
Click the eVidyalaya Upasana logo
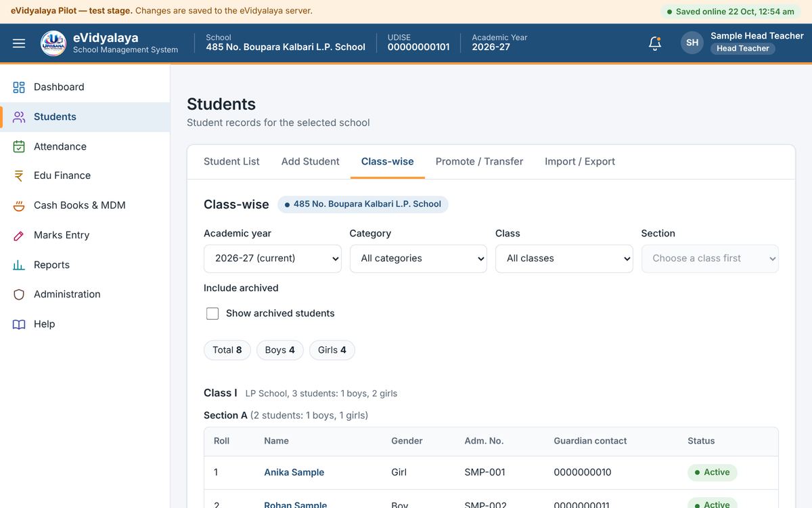(53, 43)
